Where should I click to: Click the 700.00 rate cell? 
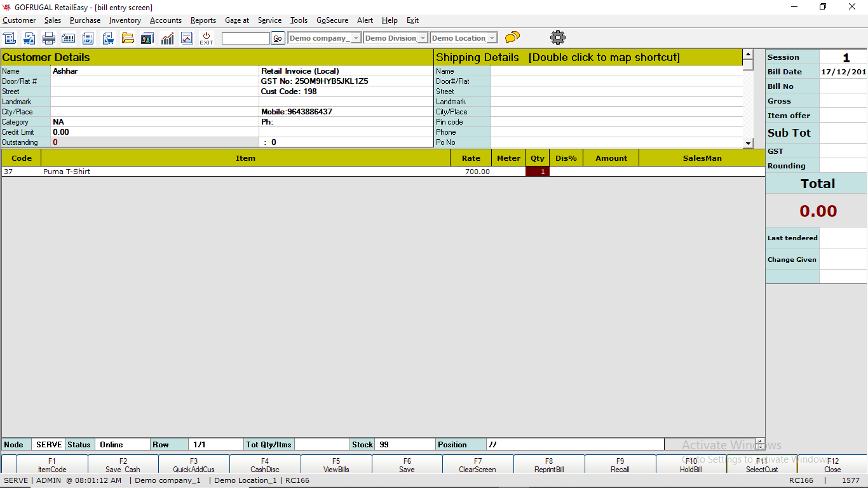tap(471, 172)
